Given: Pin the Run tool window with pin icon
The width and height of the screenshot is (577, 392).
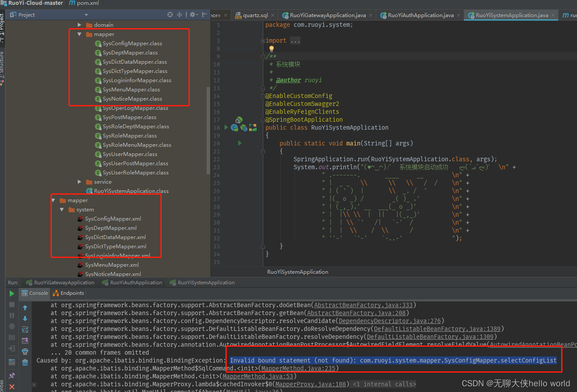Looking at the screenshot, I should pyautogui.click(x=11, y=375).
